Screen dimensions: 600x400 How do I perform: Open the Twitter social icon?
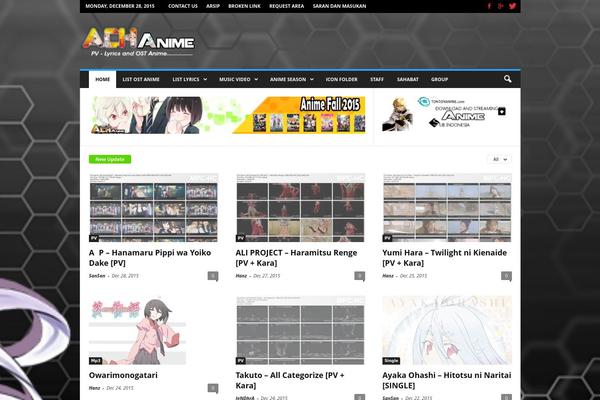tap(513, 6)
